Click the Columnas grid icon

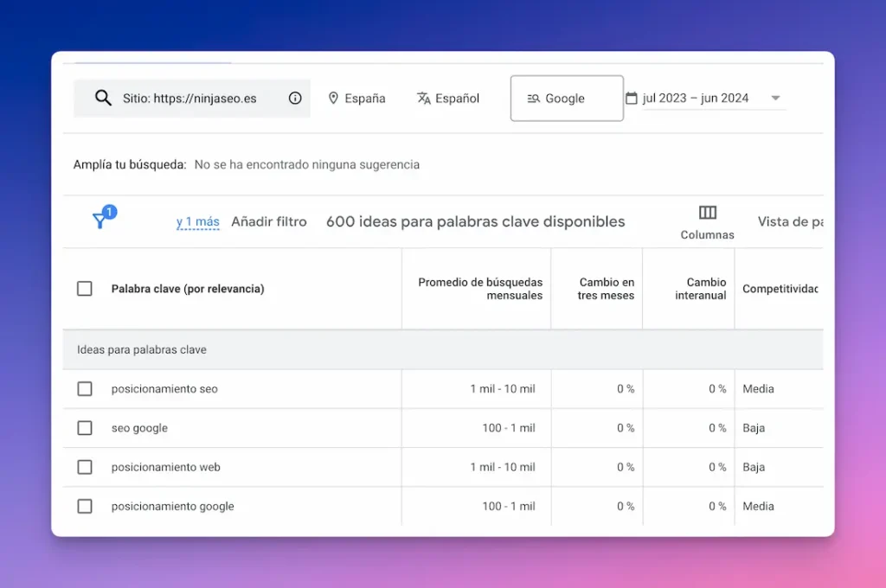(707, 213)
